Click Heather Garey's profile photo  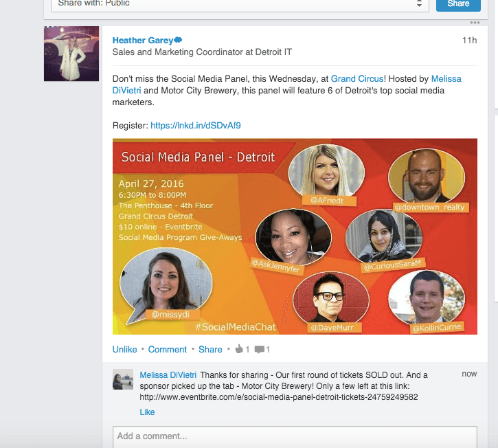click(71, 54)
